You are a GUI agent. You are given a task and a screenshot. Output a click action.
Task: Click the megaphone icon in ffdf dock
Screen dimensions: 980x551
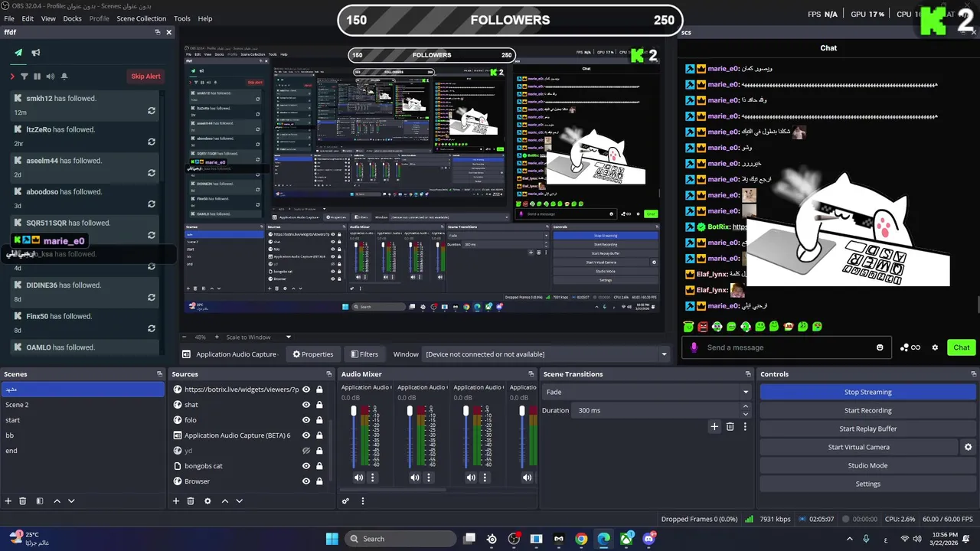tap(36, 53)
